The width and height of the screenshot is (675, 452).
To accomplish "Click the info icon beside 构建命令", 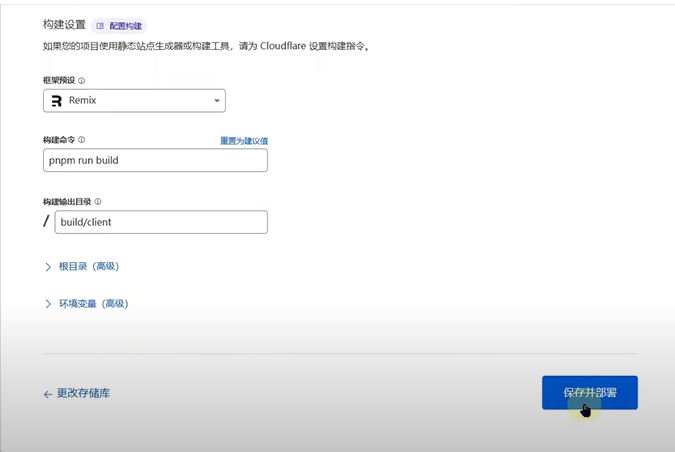I will pos(81,139).
